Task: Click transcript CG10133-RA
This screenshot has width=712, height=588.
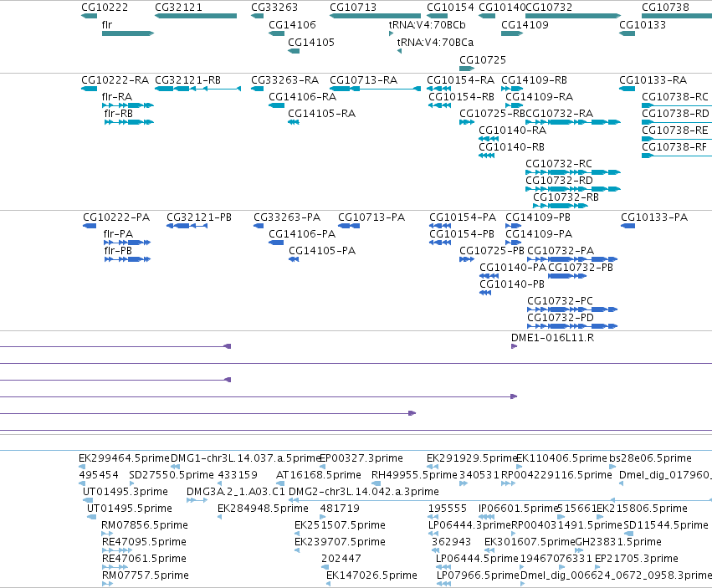Action: (653, 80)
